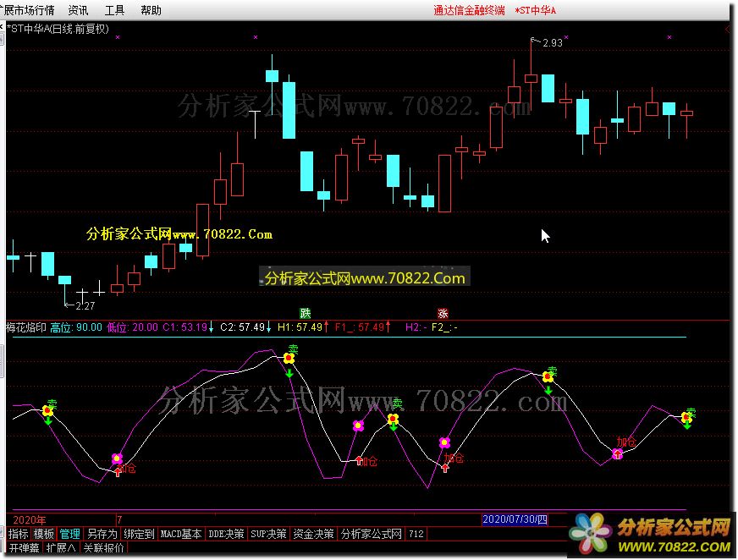Click the 扩展∧ expander button

(61, 548)
